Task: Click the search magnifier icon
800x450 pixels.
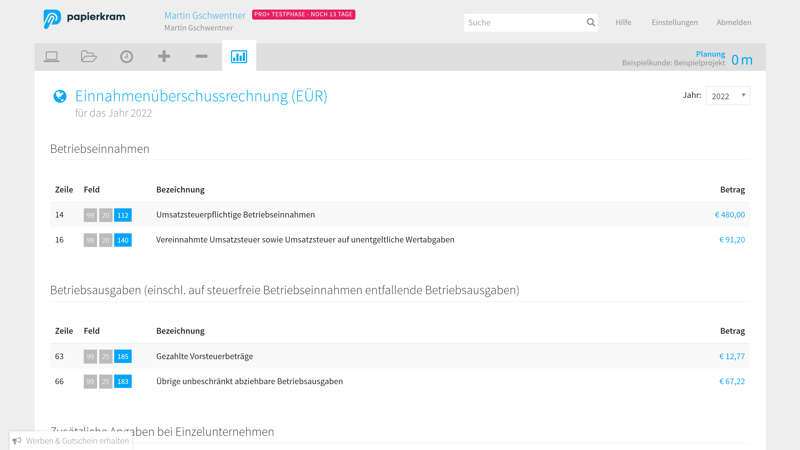Action: click(590, 22)
